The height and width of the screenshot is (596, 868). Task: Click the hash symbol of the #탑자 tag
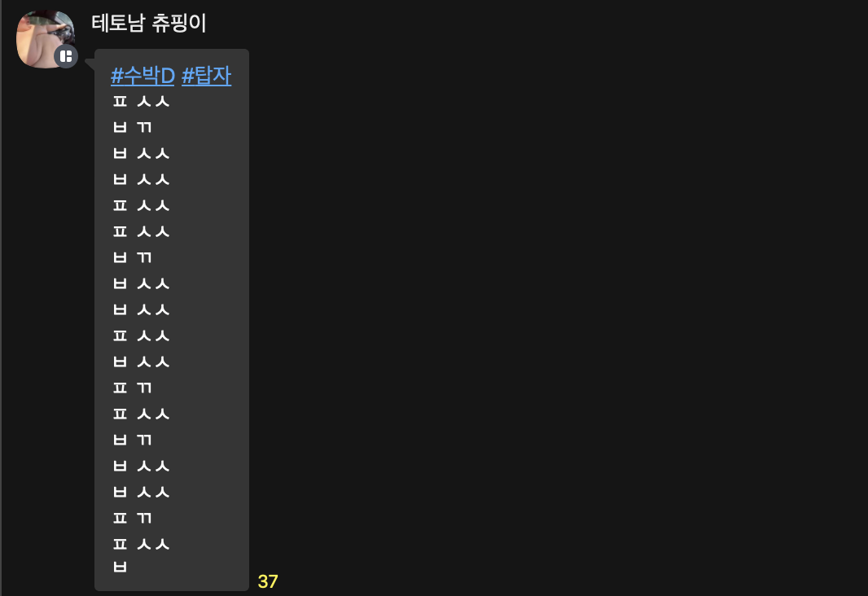[188, 76]
